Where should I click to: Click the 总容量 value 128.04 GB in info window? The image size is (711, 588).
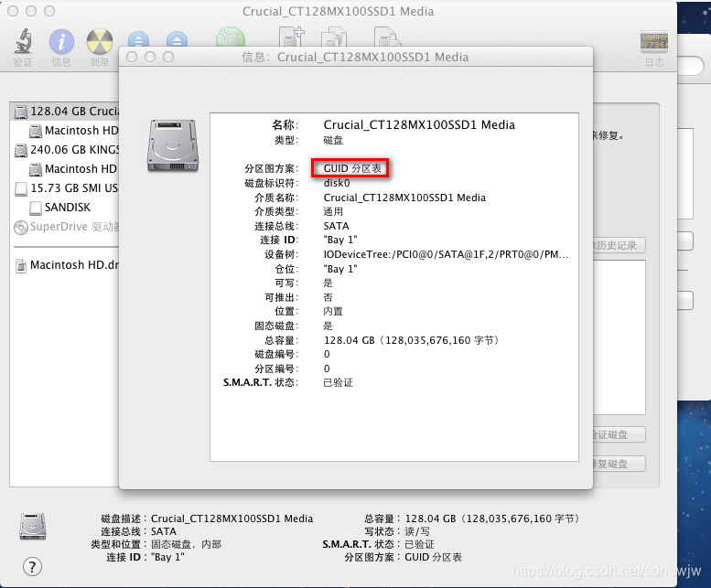pos(411,340)
